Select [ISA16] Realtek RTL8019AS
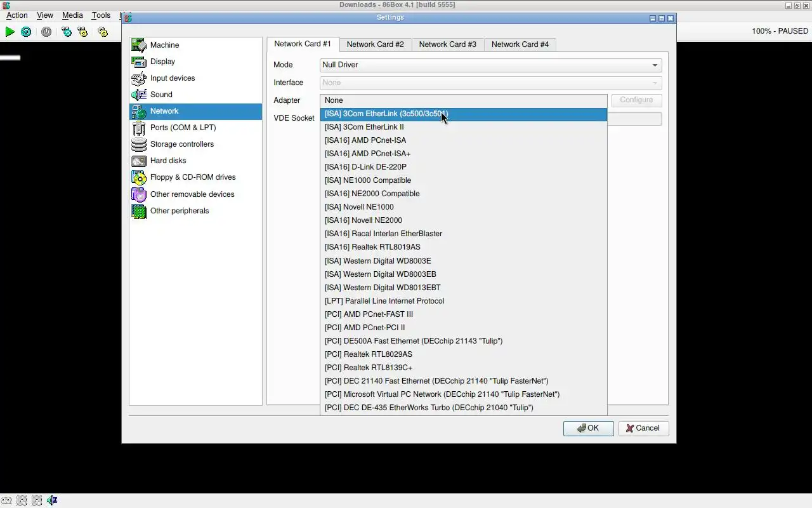Image resolution: width=812 pixels, height=508 pixels. point(464,247)
